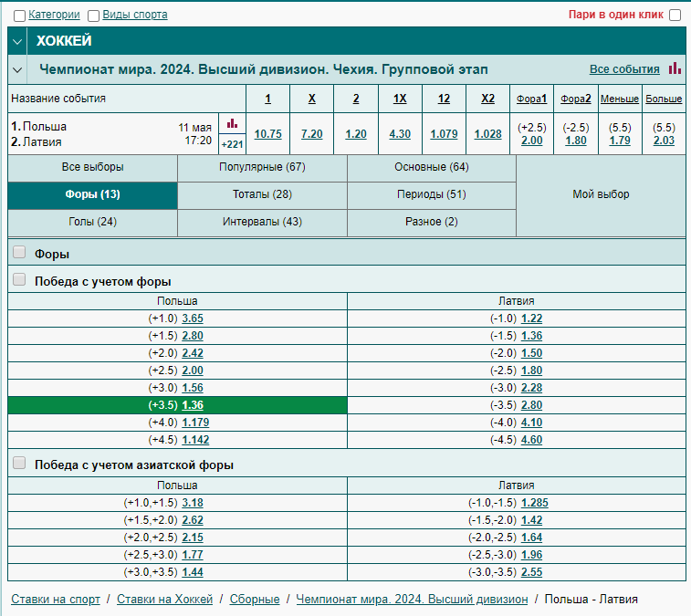Pick Латвия (-4.0) handicap at 4.10
The image size is (691, 616).
(x=531, y=423)
